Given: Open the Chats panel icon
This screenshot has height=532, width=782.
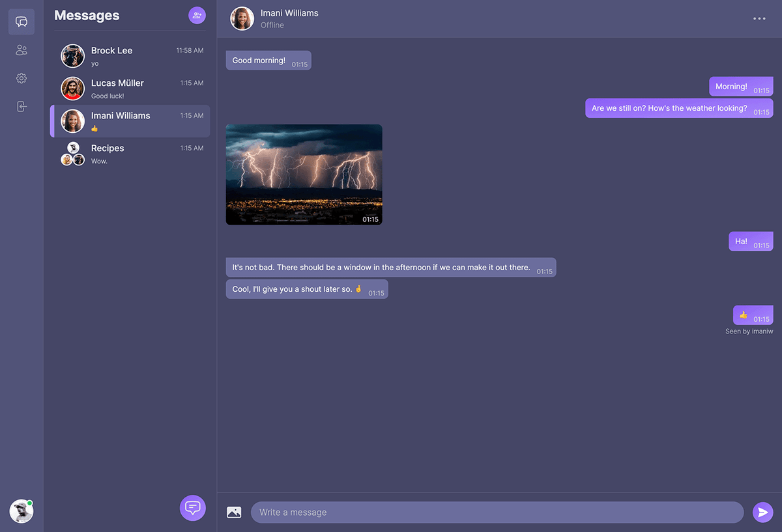Looking at the screenshot, I should tap(21, 21).
